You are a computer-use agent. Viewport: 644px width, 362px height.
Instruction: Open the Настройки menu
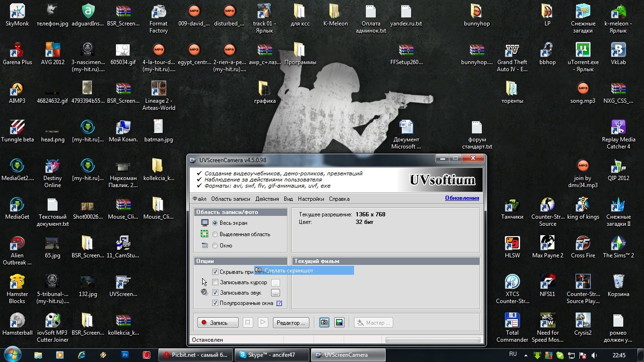point(311,199)
